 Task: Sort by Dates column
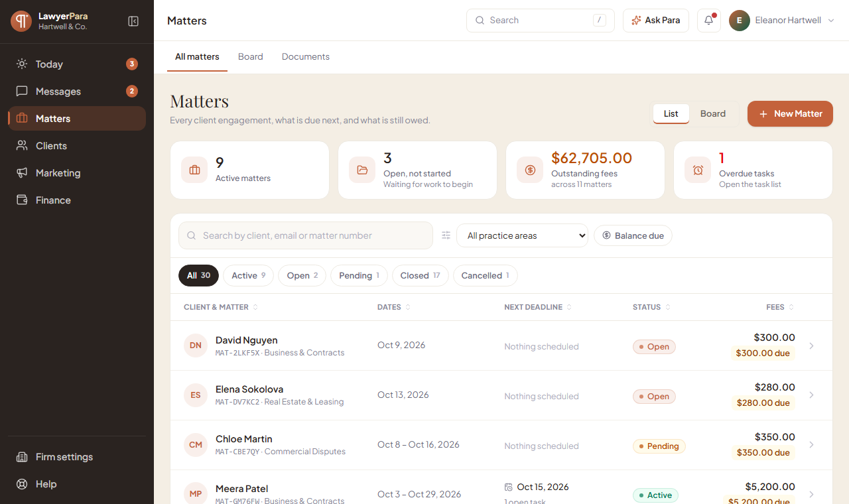click(394, 307)
